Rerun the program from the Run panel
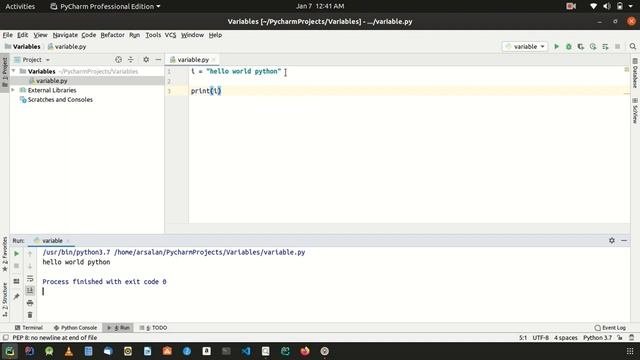Viewport: 640px width, 360px height. [x=16, y=253]
